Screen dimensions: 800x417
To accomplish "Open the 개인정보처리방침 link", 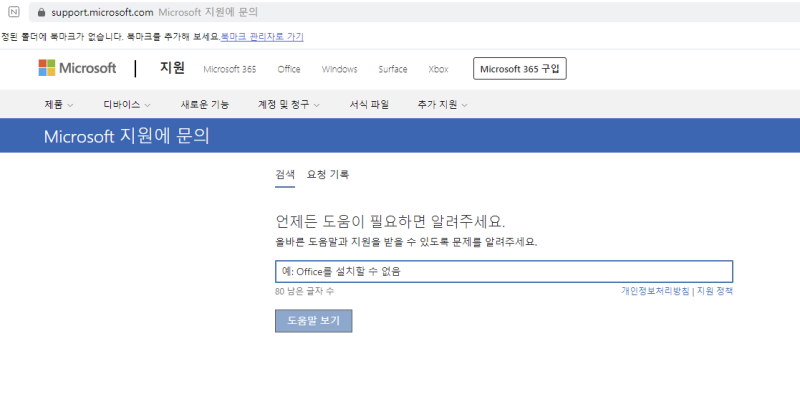I will (x=655, y=291).
